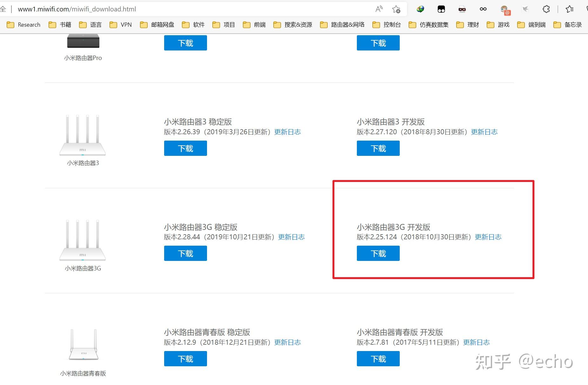Download 小米路由器3 开发版 firmware

(x=378, y=148)
